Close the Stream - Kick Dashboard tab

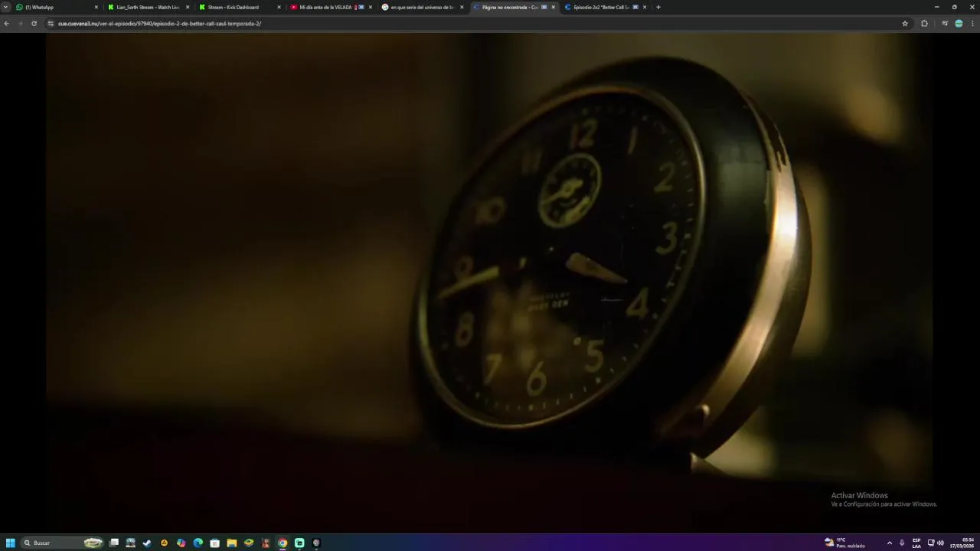(279, 7)
